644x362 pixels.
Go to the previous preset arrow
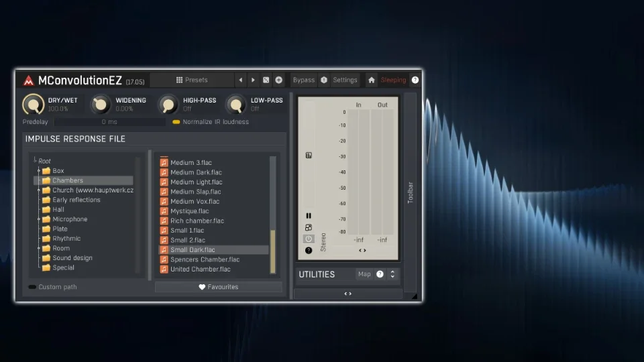241,80
